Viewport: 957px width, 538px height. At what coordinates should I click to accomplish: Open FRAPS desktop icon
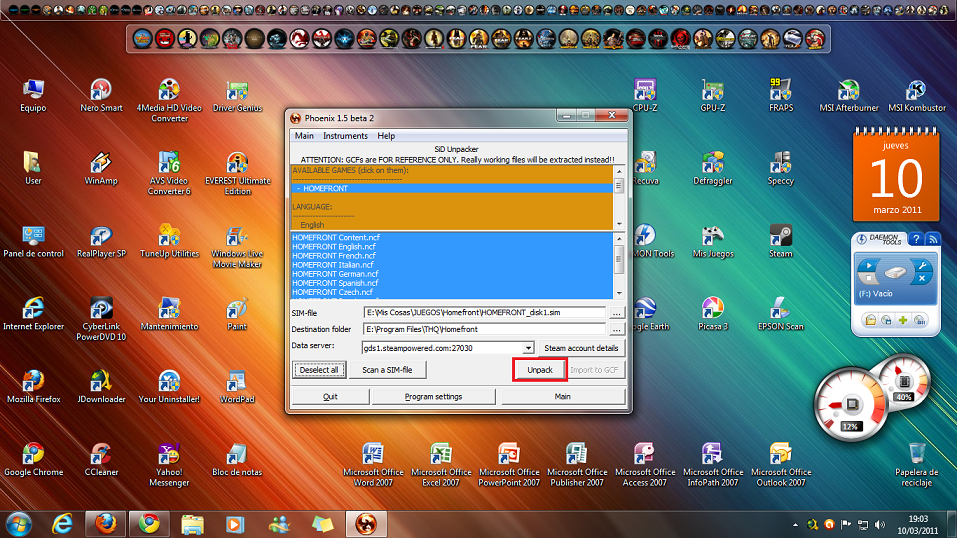click(781, 95)
